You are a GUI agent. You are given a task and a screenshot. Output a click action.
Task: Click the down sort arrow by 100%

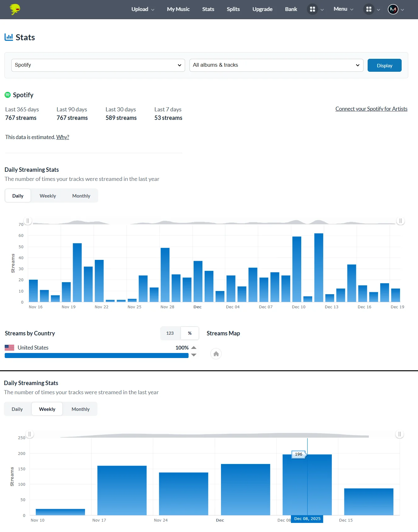(x=194, y=355)
